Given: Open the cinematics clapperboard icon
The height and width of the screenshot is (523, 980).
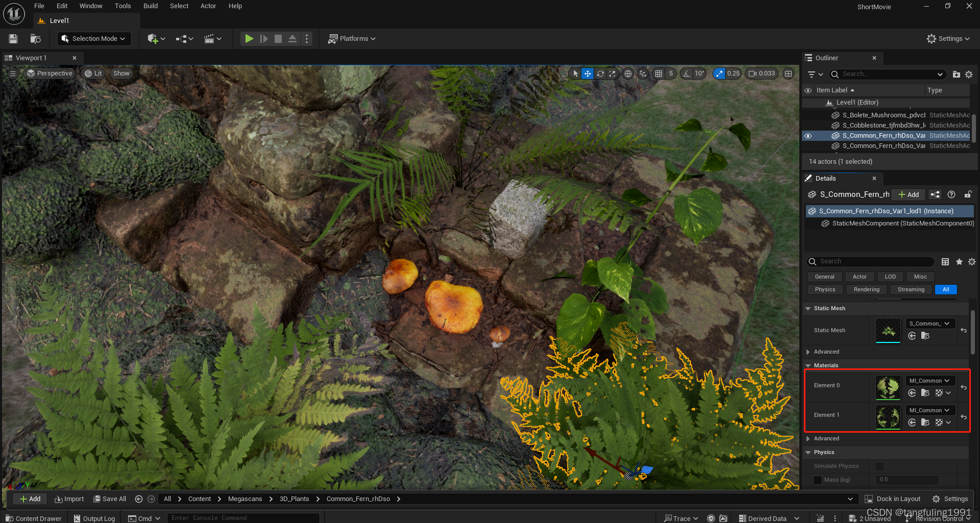Looking at the screenshot, I should (x=212, y=39).
